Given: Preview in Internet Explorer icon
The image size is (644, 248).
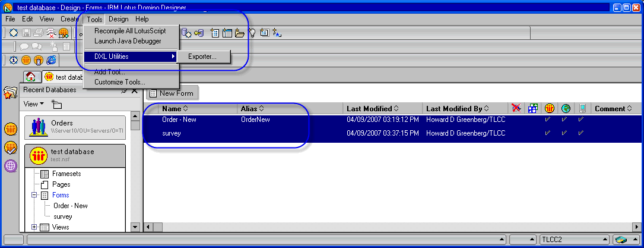Looking at the screenshot, I should [51, 60].
